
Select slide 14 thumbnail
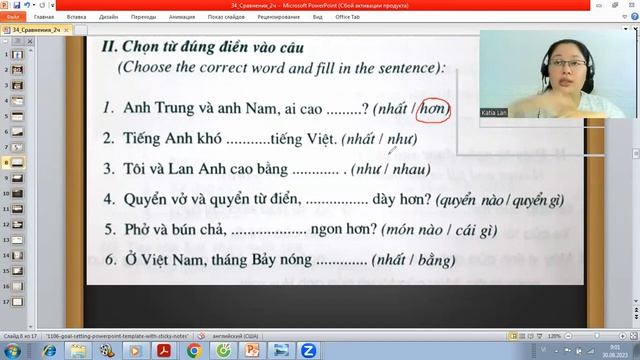click(x=17, y=256)
